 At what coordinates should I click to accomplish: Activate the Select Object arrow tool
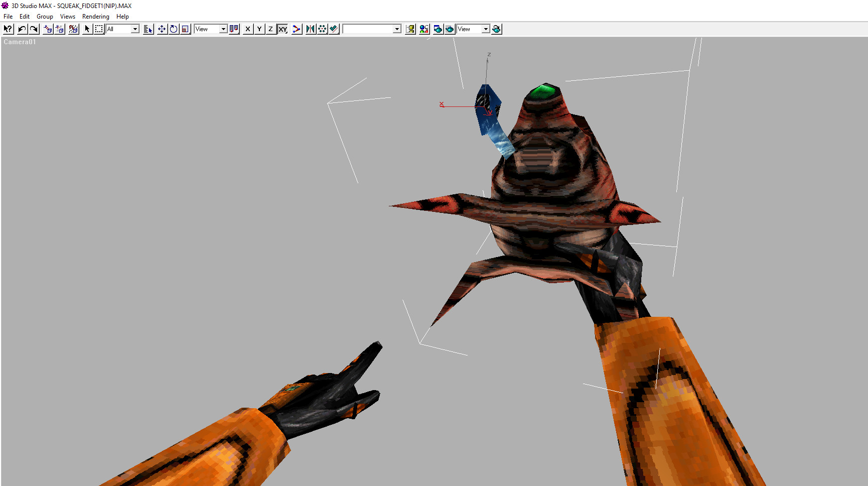86,29
